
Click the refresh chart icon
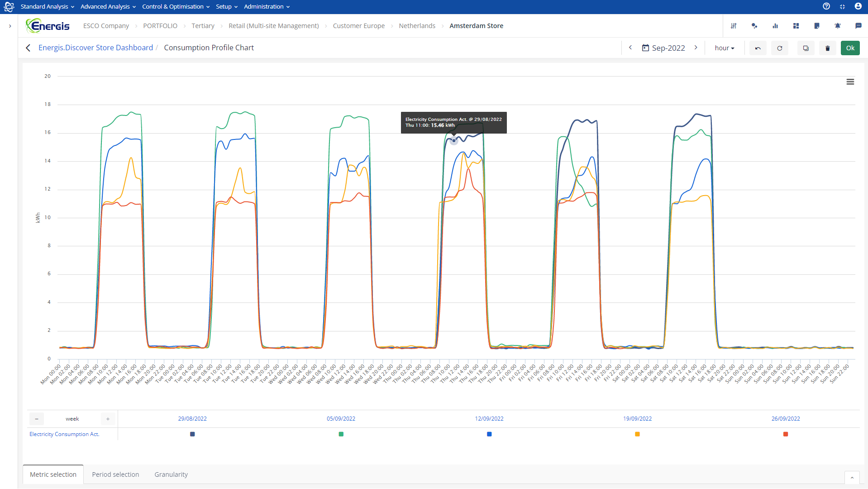tap(779, 48)
